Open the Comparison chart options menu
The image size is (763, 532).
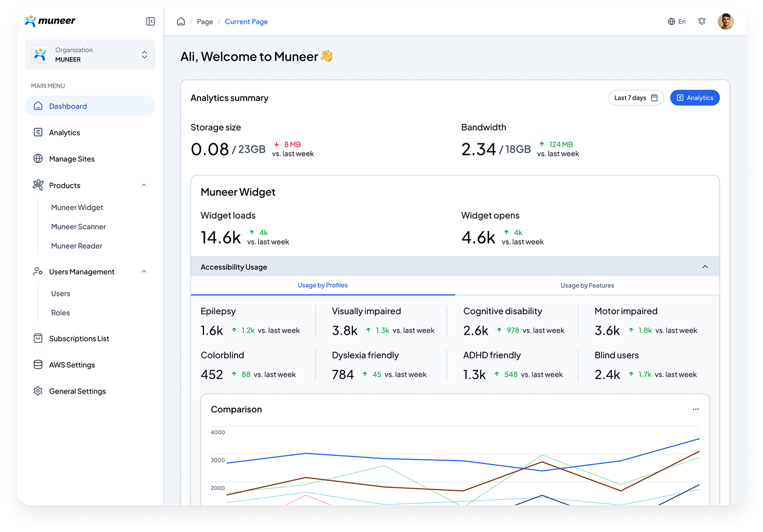pyautogui.click(x=696, y=409)
